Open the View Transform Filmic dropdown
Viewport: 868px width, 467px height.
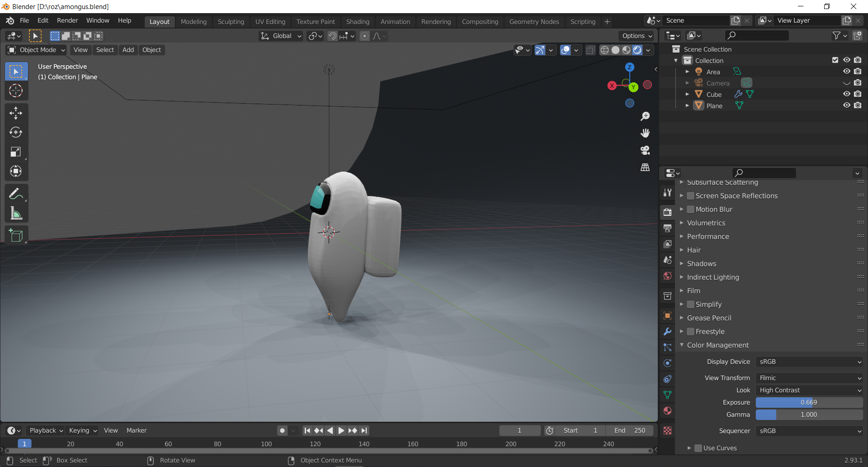(809, 378)
